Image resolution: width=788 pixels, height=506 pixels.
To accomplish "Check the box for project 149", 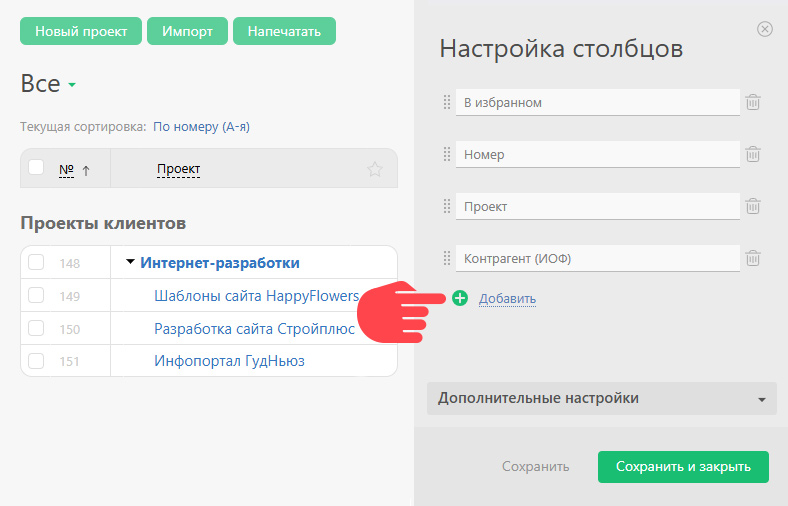I will point(36,295).
